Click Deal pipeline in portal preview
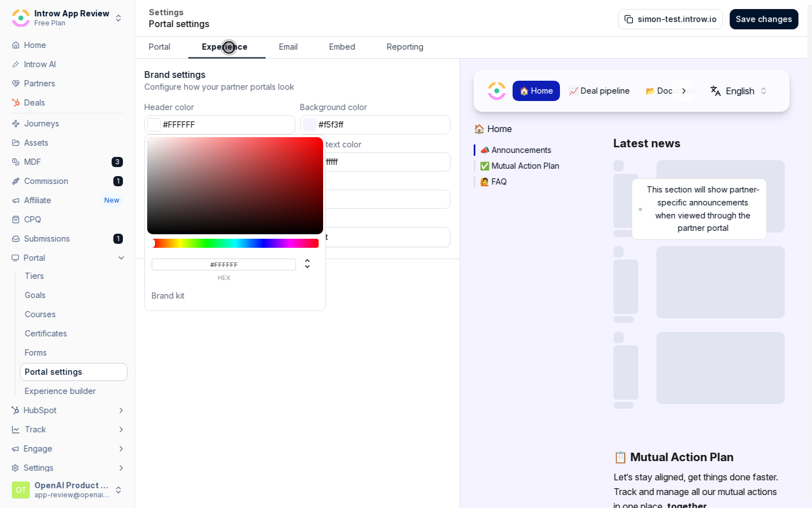 (599, 91)
